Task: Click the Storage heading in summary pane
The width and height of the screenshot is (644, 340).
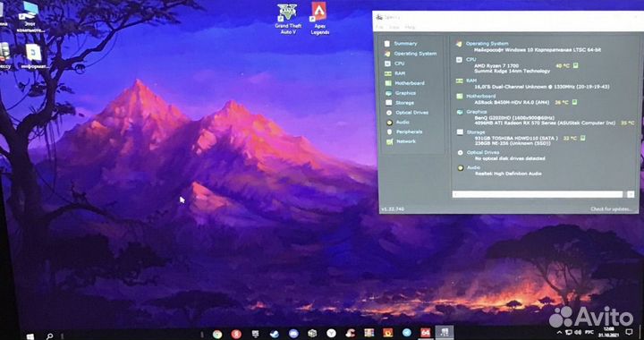Action: coord(476,132)
